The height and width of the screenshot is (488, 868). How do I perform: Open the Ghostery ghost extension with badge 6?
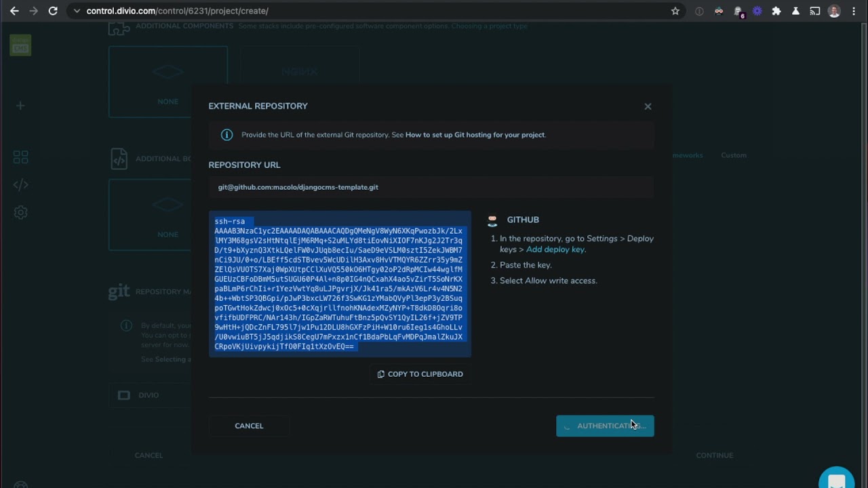738,12
